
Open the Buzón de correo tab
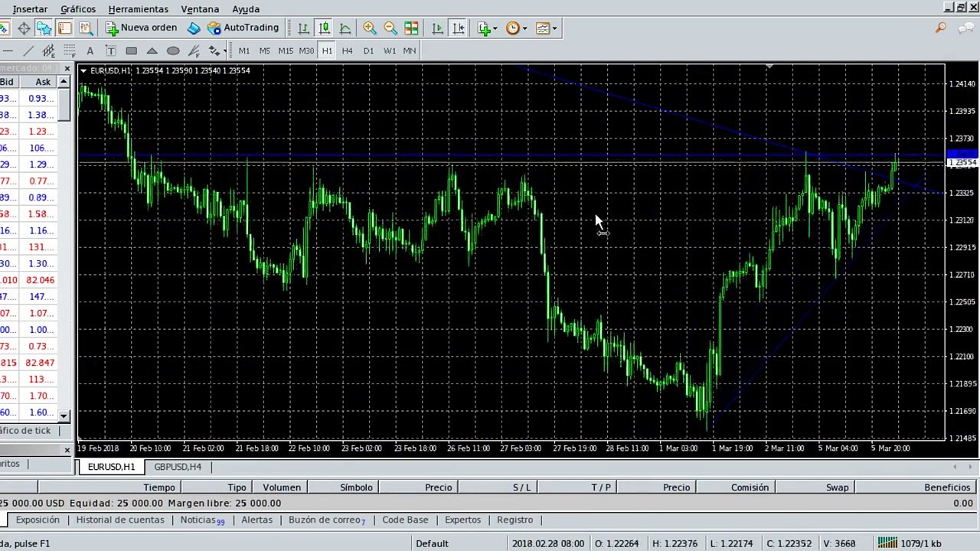click(x=327, y=520)
